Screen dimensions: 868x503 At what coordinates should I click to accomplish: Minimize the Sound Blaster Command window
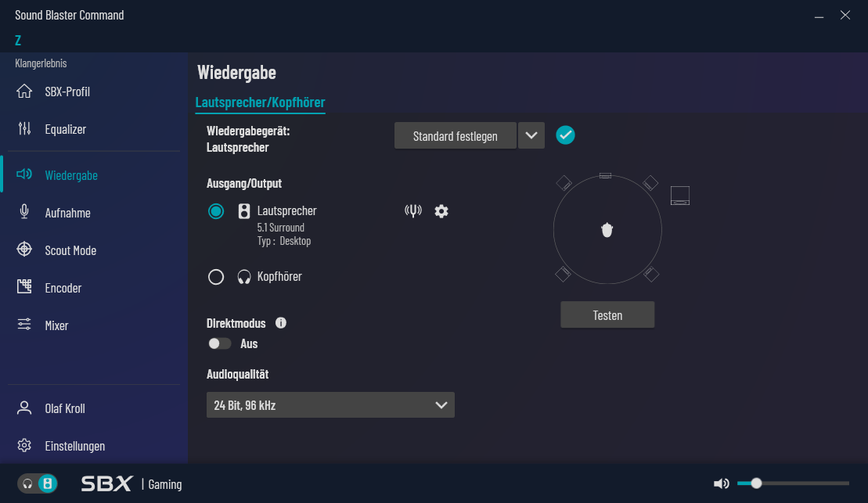point(819,16)
